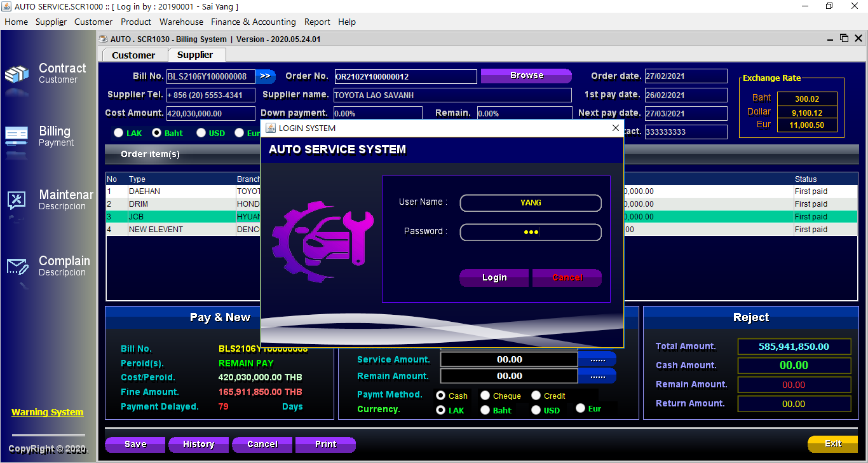Switch to the Customer tab
Image resolution: width=868 pixels, height=463 pixels.
[x=134, y=55]
